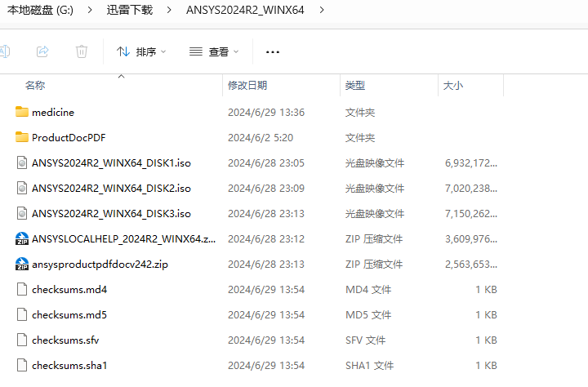The image size is (588, 387).
Task: Click 光盘映像文件 type of DISK3.iso
Action: coord(375,214)
